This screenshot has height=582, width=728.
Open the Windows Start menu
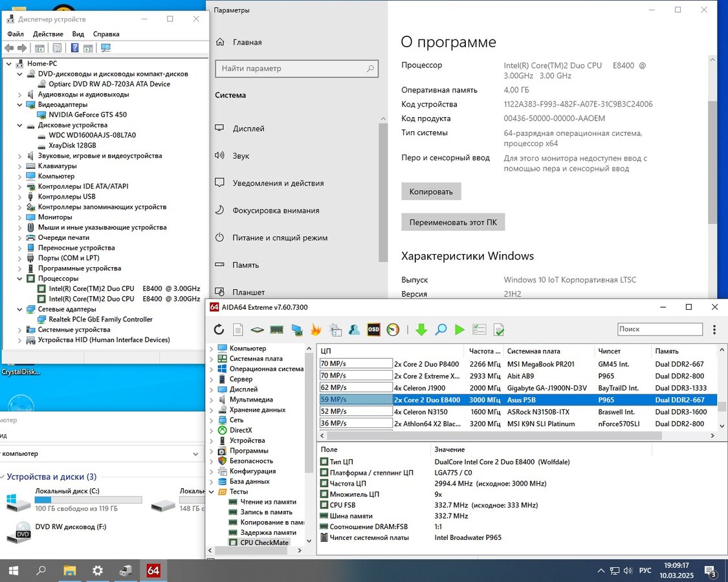(x=13, y=570)
